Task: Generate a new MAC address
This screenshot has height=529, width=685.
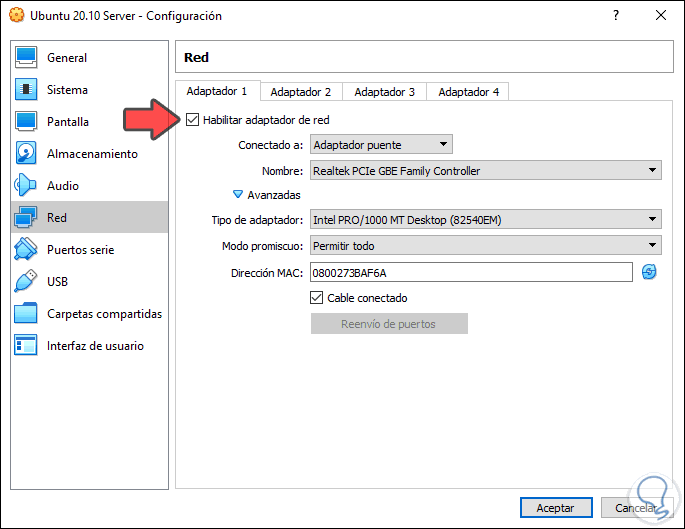Action: 649,272
